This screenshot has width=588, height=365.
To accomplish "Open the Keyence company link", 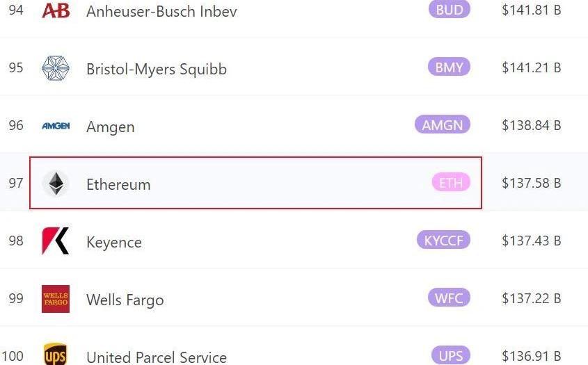I will pyautogui.click(x=114, y=243).
